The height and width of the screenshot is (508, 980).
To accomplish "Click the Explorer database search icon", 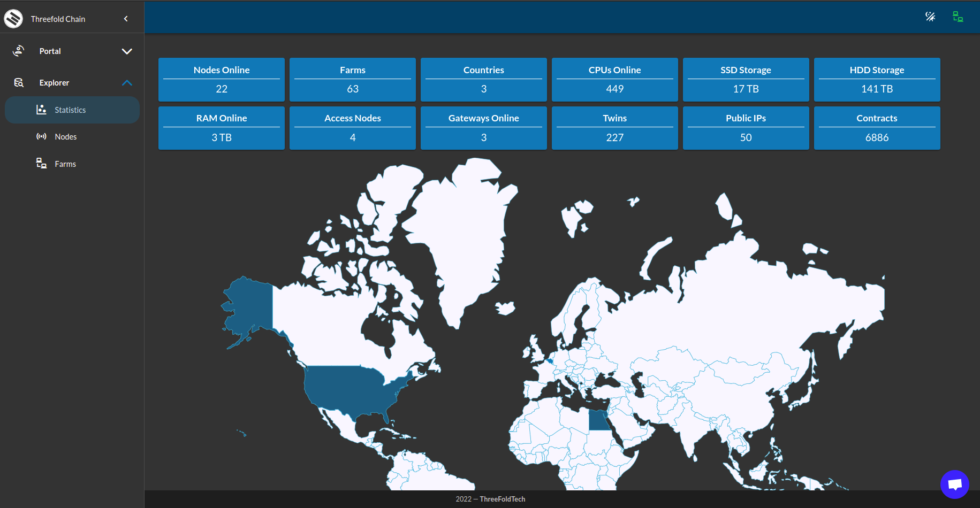I will [x=19, y=82].
